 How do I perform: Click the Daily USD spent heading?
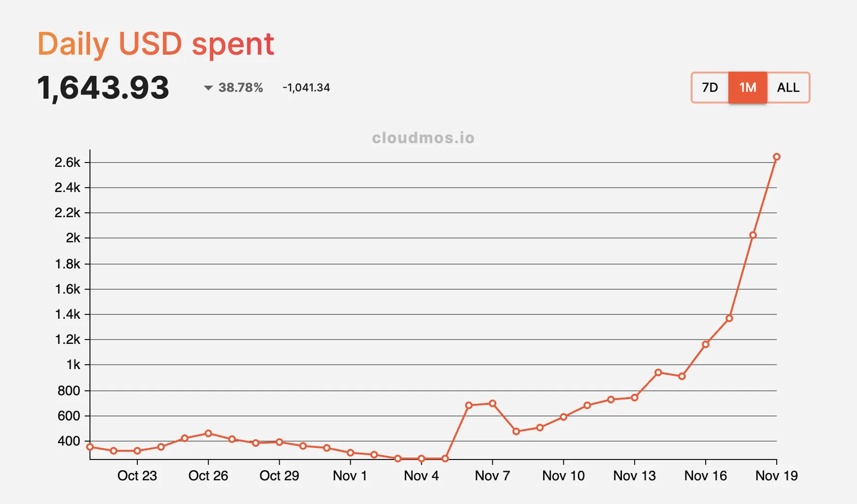[156, 44]
